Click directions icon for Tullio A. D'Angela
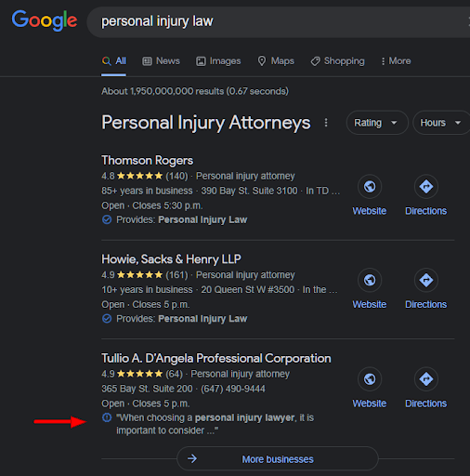The width and height of the screenshot is (470, 476). click(x=426, y=379)
